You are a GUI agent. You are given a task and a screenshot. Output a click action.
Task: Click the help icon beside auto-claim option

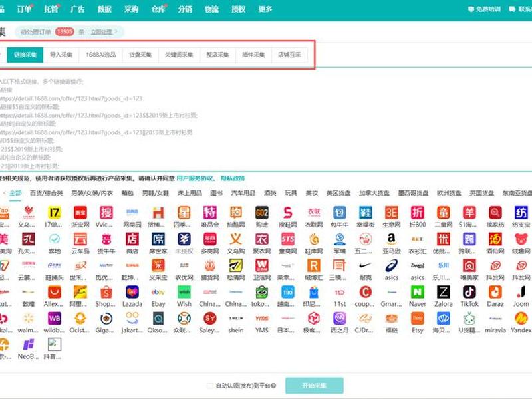click(273, 386)
